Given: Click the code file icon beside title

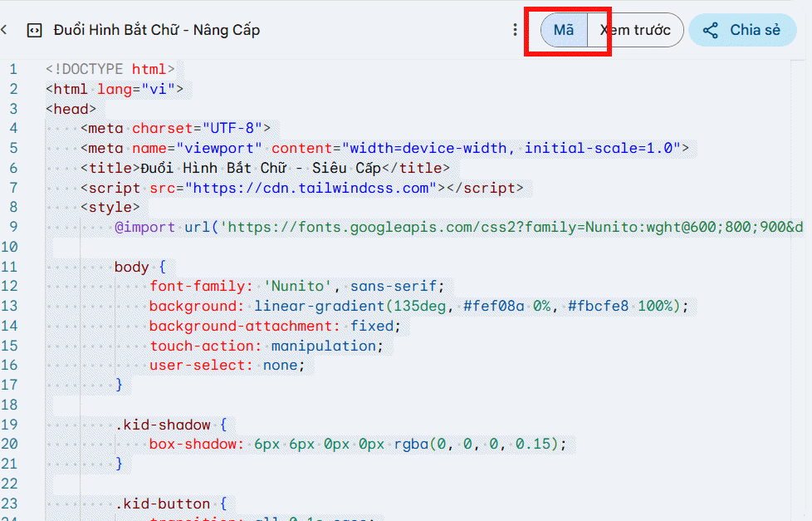Looking at the screenshot, I should click(34, 31).
